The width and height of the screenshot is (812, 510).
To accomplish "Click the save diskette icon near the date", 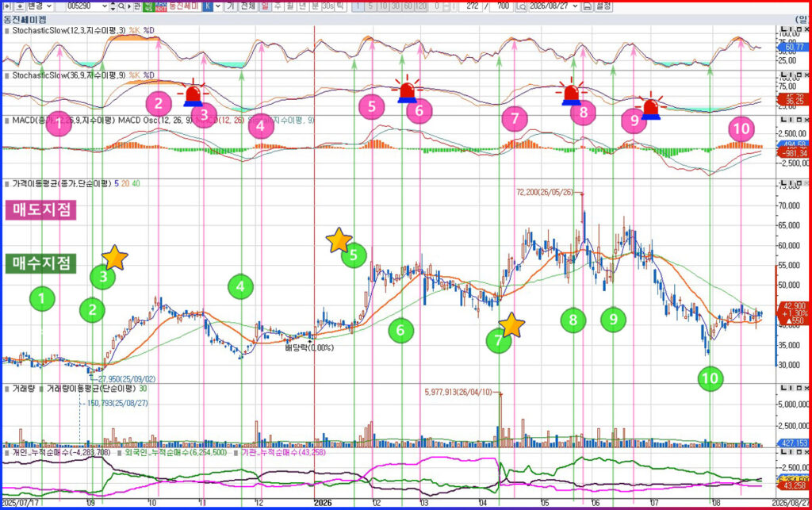I will click(588, 6).
